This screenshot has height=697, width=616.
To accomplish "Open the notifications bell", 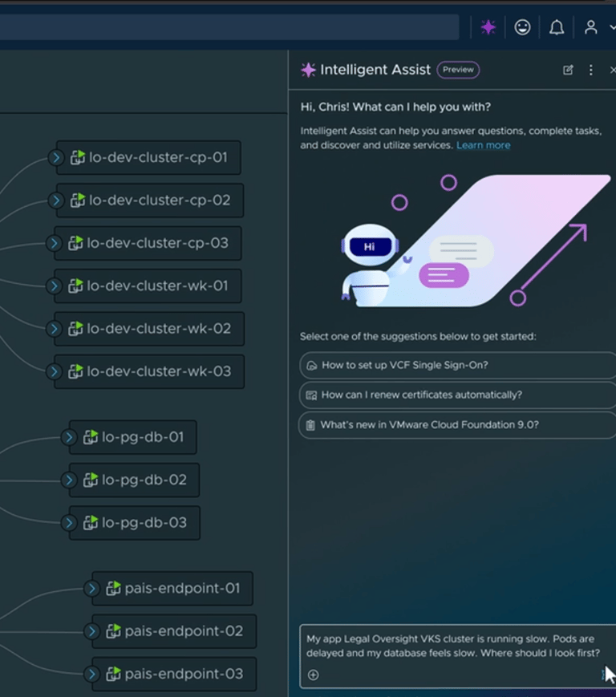I will [x=557, y=27].
